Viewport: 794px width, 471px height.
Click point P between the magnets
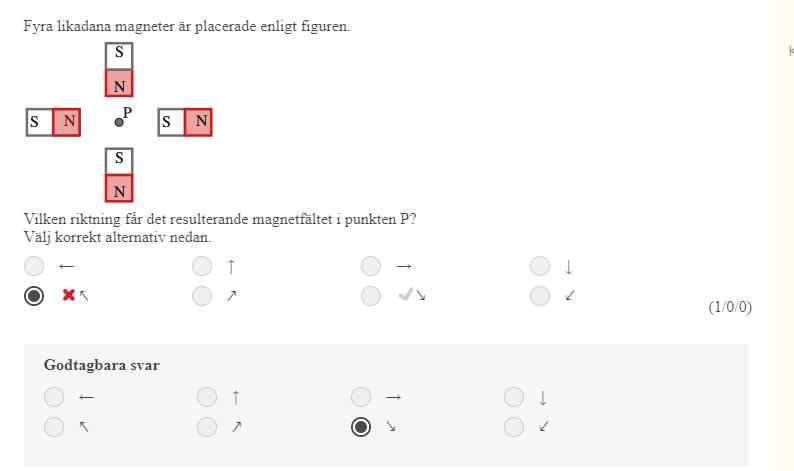click(x=119, y=122)
